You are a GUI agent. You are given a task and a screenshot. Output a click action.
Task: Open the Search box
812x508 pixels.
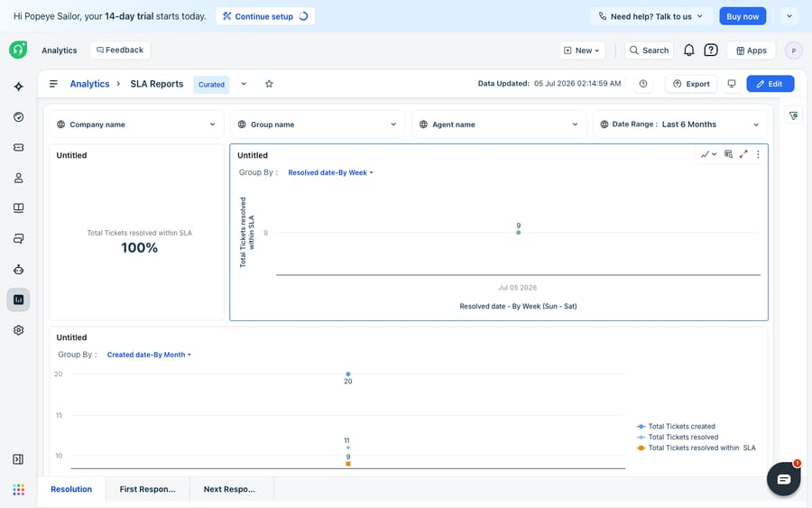click(x=649, y=51)
